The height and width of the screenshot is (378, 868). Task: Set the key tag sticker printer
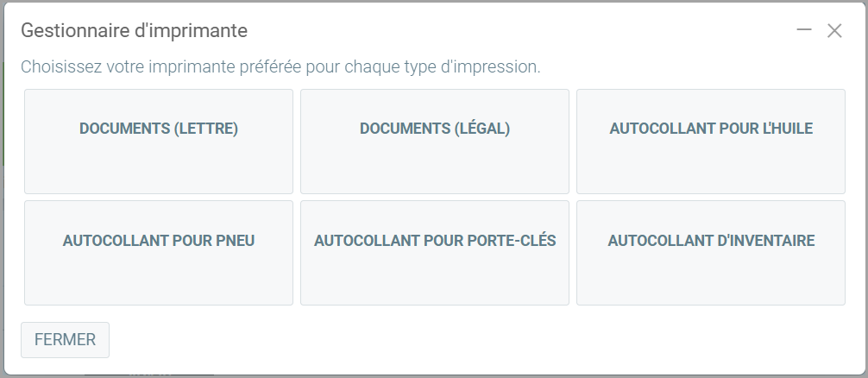click(435, 253)
